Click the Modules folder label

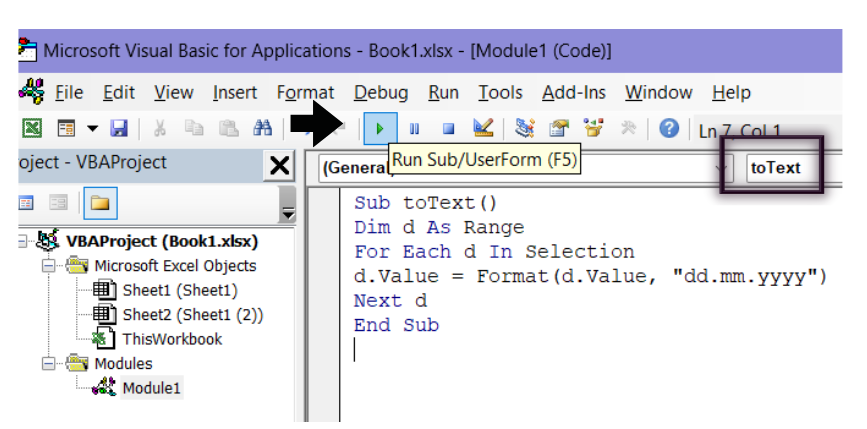tap(123, 364)
